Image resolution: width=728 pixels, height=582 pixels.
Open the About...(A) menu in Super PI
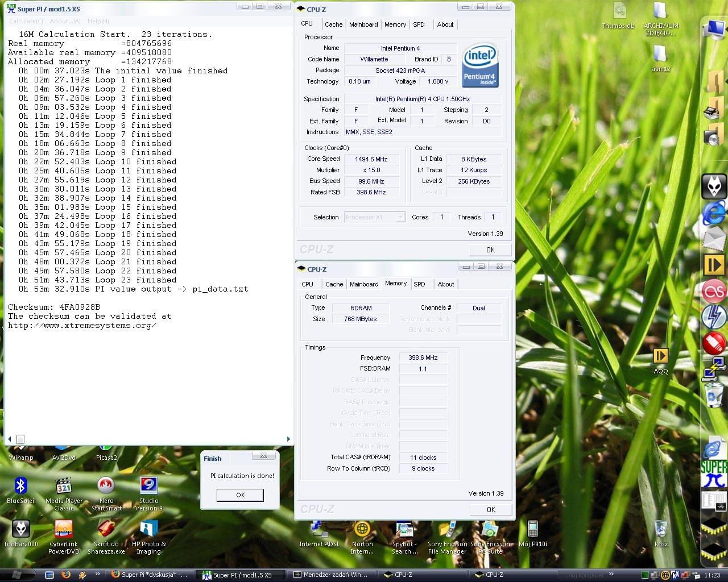tap(65, 21)
